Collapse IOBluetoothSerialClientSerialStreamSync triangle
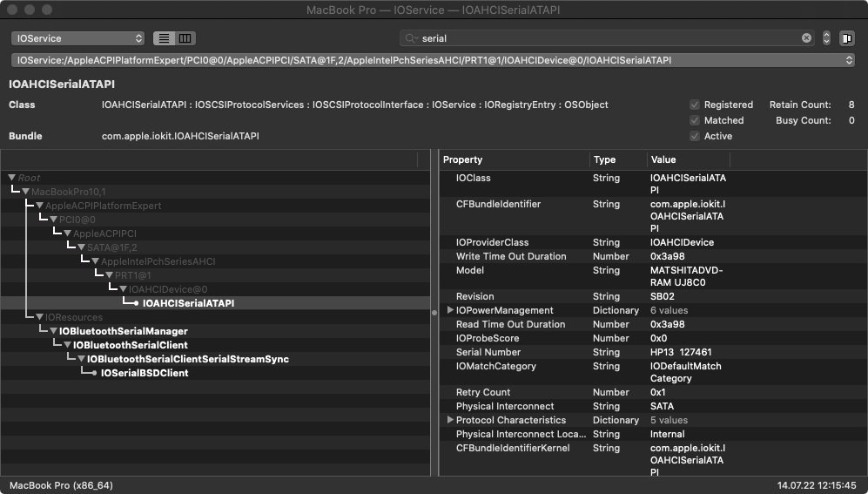The width and height of the screenshot is (868, 494). tap(81, 358)
